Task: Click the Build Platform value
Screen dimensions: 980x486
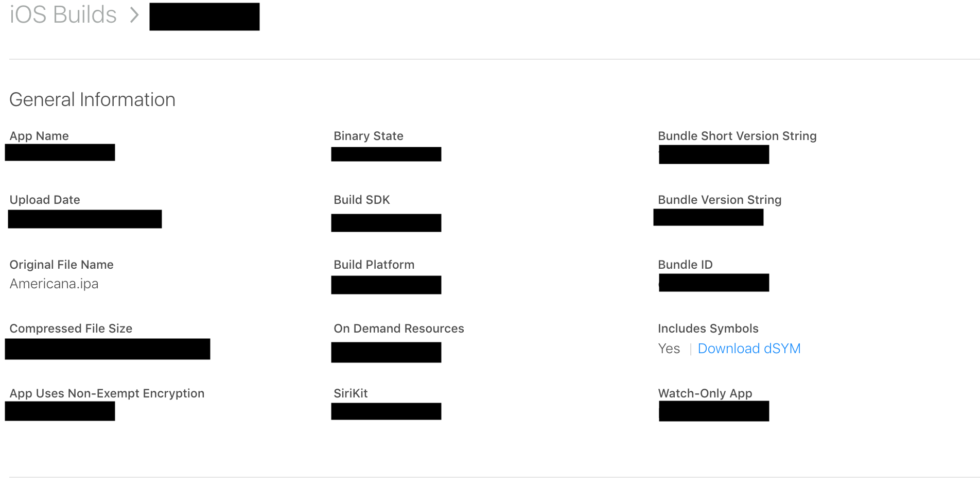Action: pyautogui.click(x=386, y=285)
